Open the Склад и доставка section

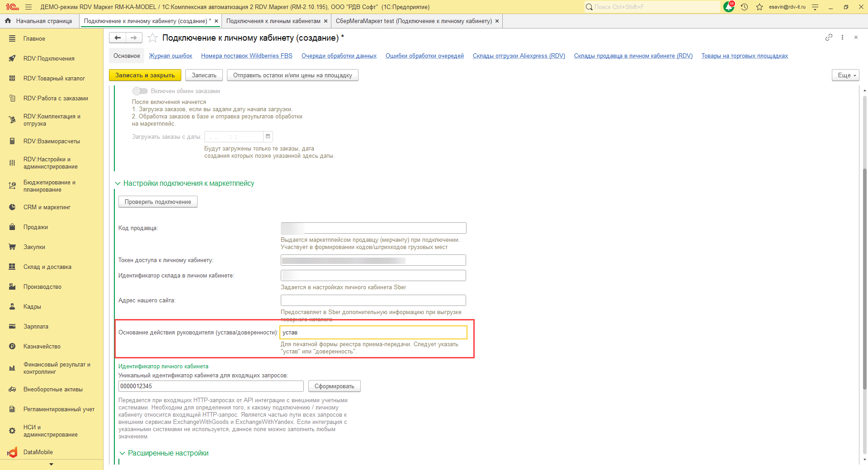[47, 267]
